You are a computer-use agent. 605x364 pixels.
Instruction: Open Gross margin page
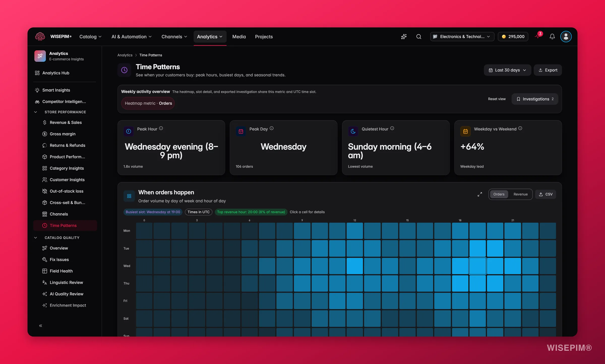coord(65,134)
